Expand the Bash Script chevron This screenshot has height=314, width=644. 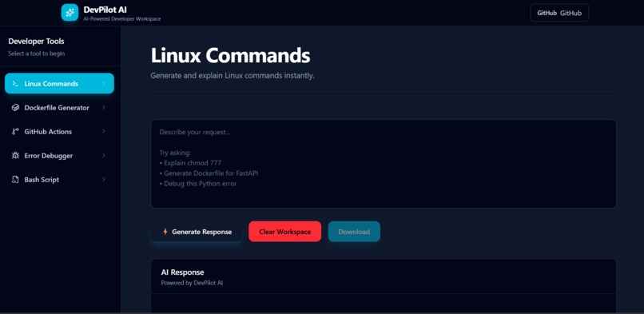tap(104, 179)
